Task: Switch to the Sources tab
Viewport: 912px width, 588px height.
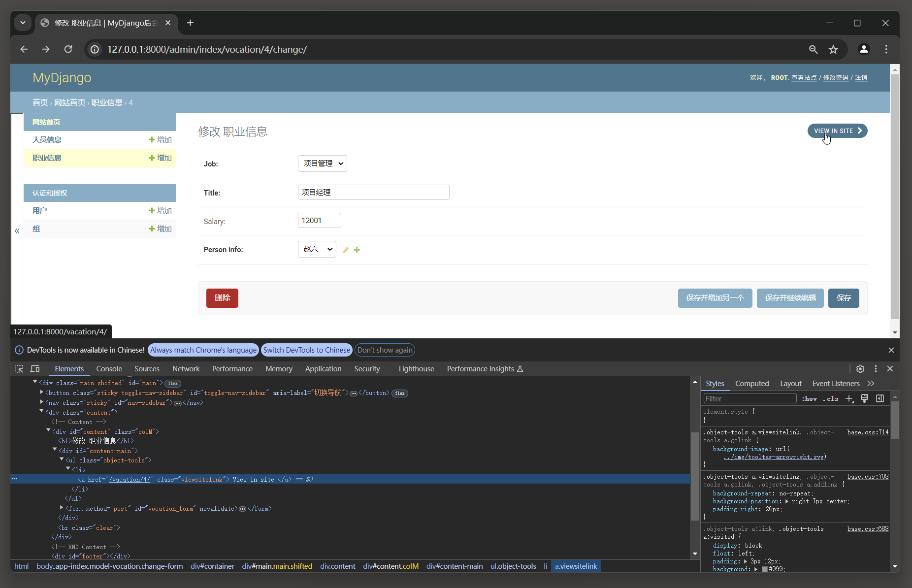Action: (147, 369)
